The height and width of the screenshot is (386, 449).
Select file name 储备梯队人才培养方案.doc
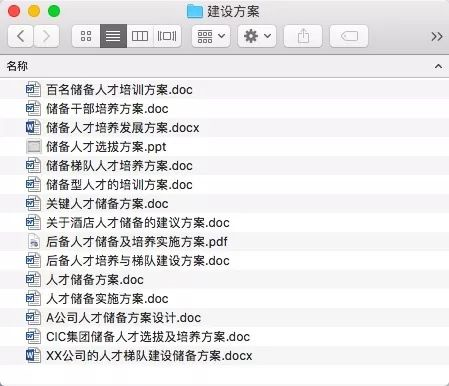pyautogui.click(x=119, y=166)
